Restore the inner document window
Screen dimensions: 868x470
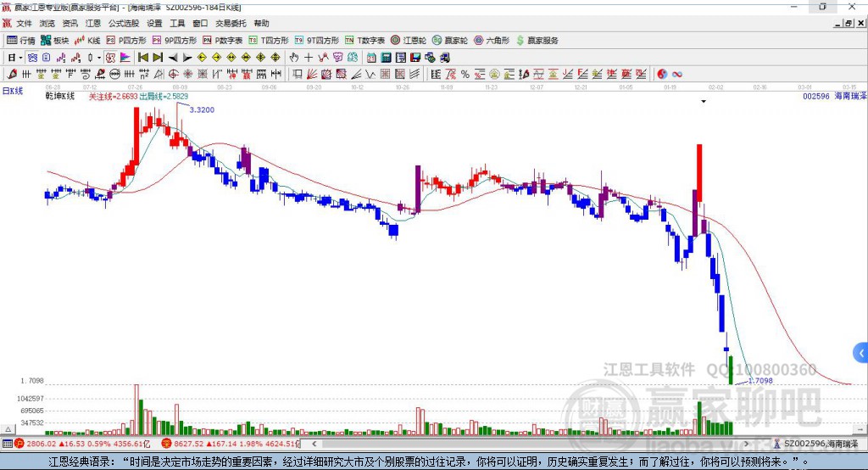[x=849, y=23]
